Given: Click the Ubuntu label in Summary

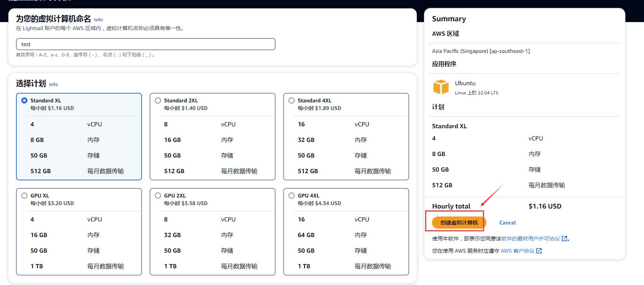Looking at the screenshot, I should 465,83.
